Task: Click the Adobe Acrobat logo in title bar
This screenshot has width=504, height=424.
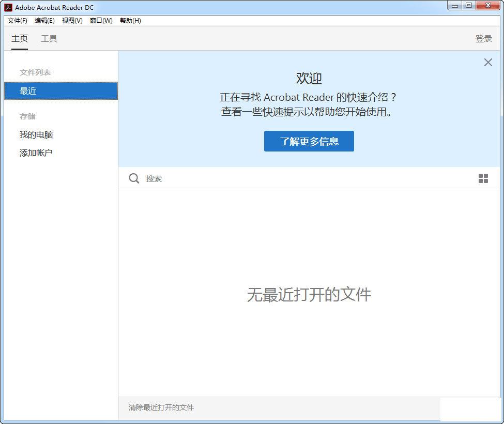Action: point(8,7)
